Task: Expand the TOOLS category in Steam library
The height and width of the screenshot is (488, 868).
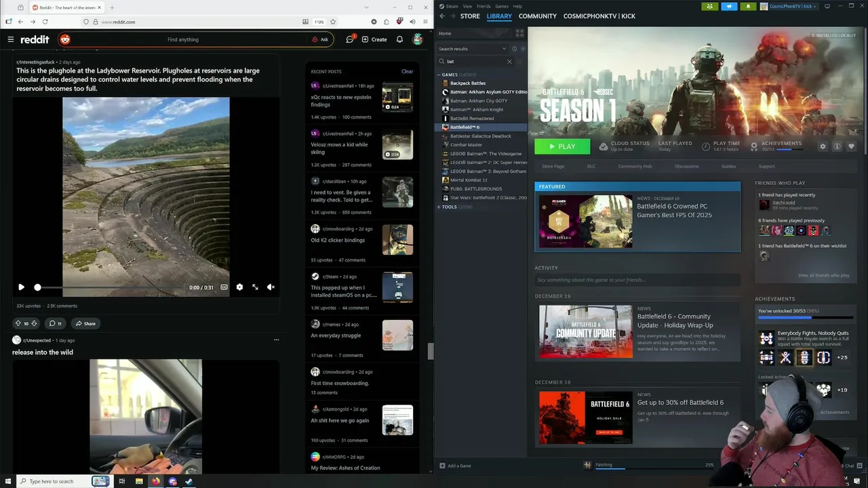Action: pyautogui.click(x=439, y=207)
